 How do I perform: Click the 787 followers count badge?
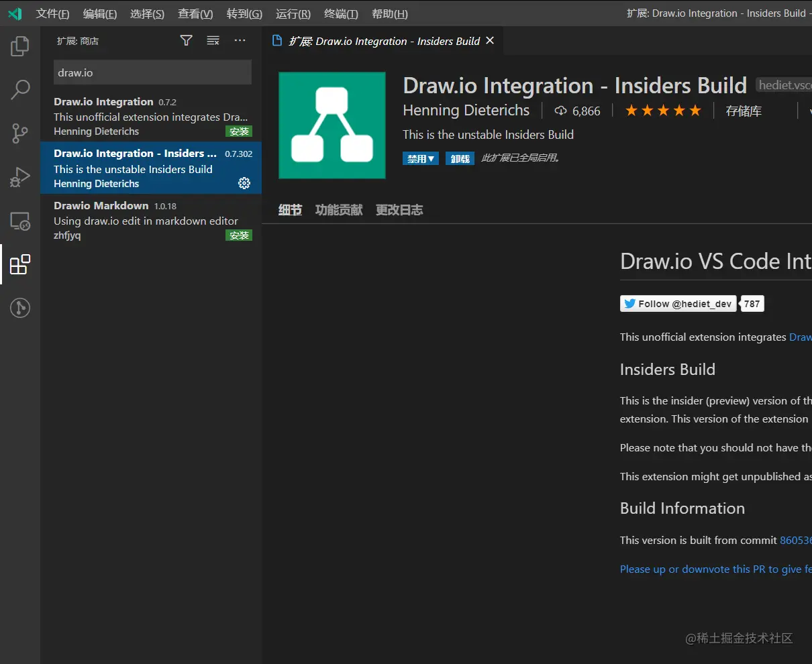(752, 304)
